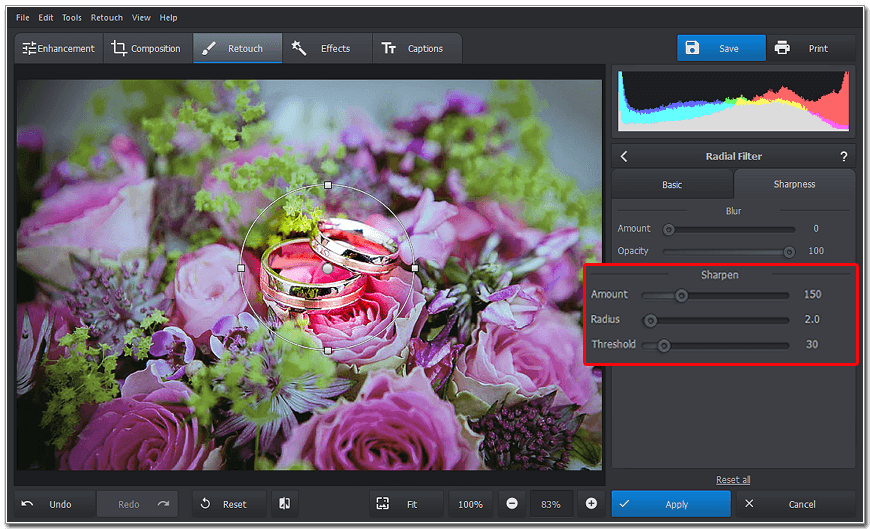870x529 pixels.
Task: Open the View menu
Action: 141,18
